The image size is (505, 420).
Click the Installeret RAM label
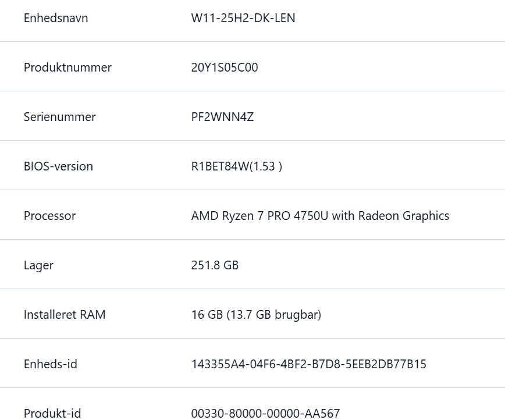tap(65, 315)
